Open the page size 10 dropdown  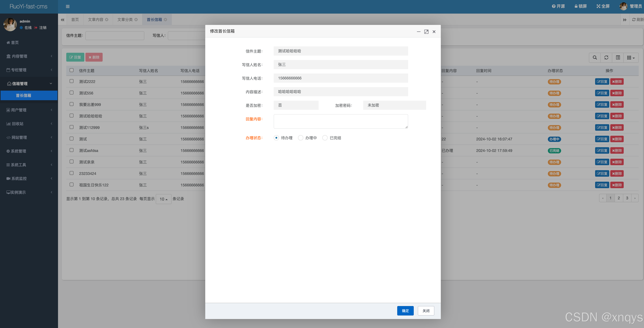163,199
